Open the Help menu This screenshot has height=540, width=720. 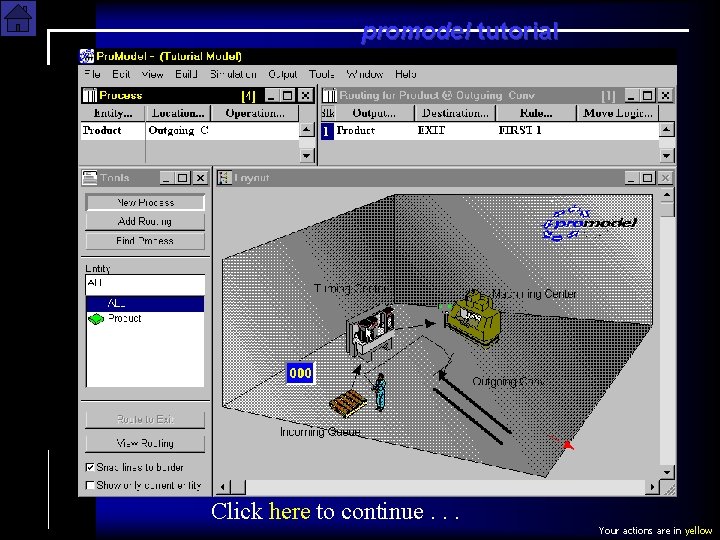coord(405,74)
